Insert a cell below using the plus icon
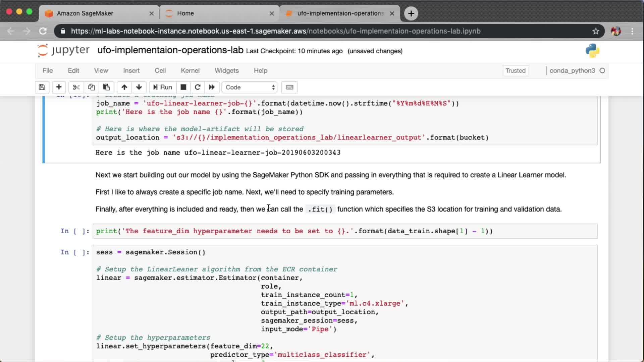The height and width of the screenshot is (362, 644). (59, 87)
